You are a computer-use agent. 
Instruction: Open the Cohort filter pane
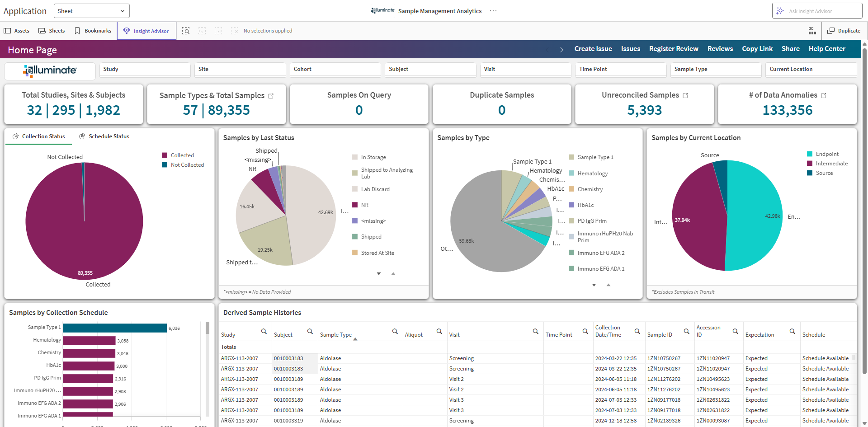335,69
